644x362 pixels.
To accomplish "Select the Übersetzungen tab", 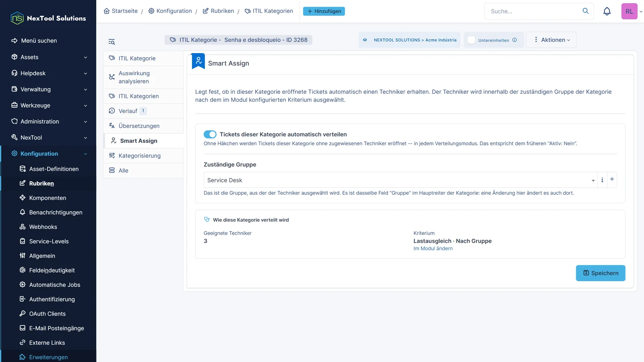I will (143, 126).
